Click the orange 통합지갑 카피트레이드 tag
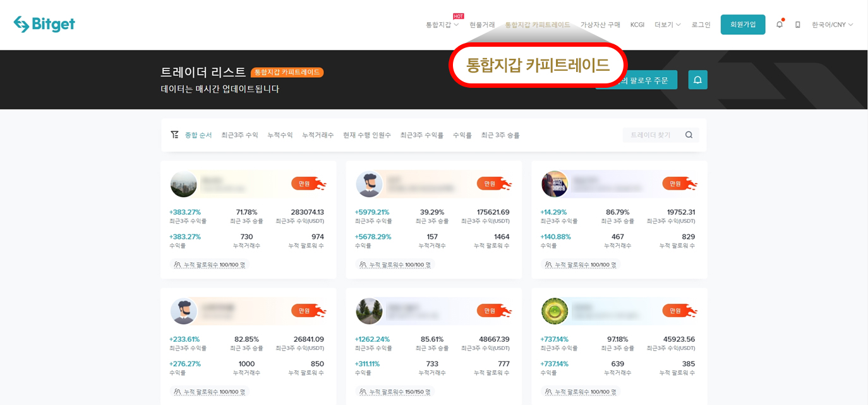The width and height of the screenshot is (868, 405). click(287, 72)
